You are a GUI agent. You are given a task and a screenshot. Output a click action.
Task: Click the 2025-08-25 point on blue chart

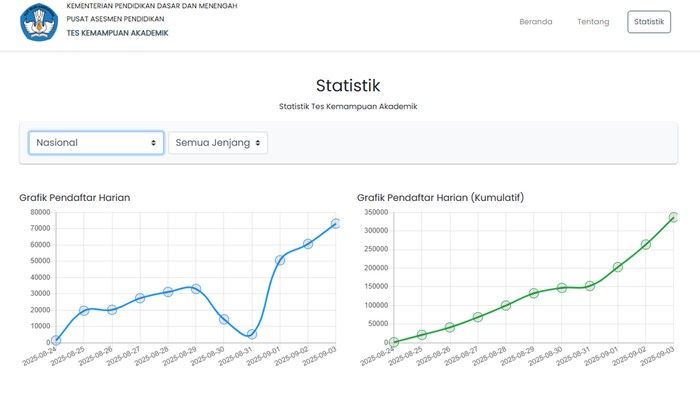click(x=84, y=310)
